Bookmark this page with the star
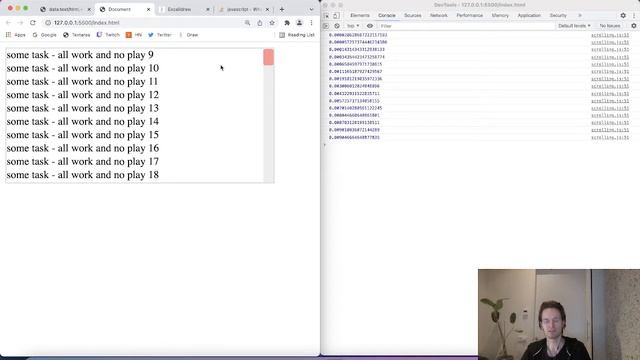This screenshot has height=360, width=640. tap(272, 23)
